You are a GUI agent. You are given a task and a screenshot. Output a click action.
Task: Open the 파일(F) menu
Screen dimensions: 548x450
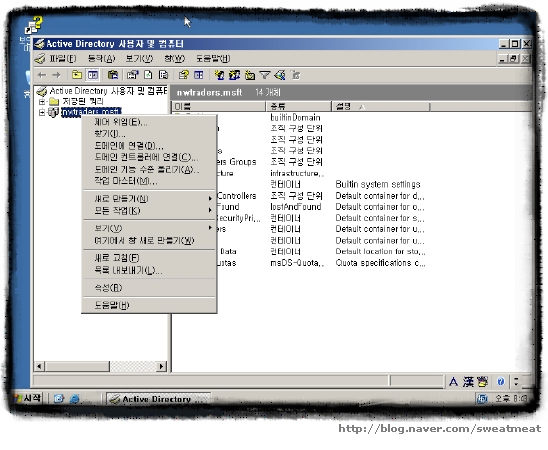tap(63, 58)
